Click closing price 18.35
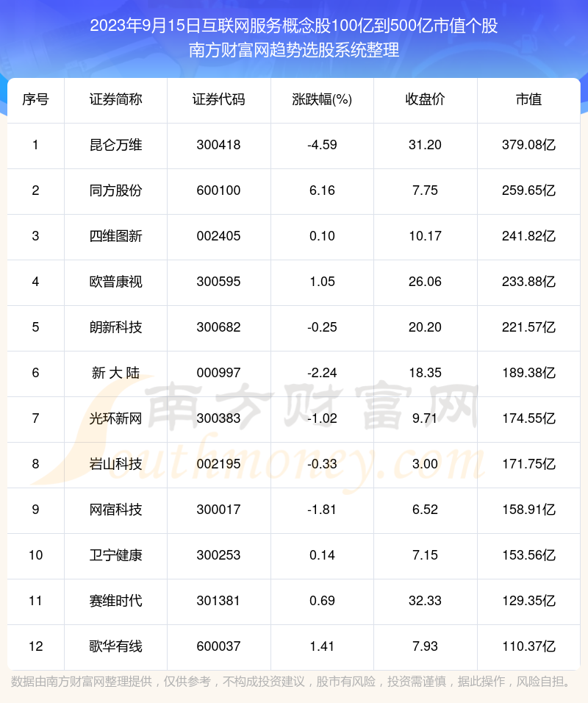 click(x=425, y=373)
